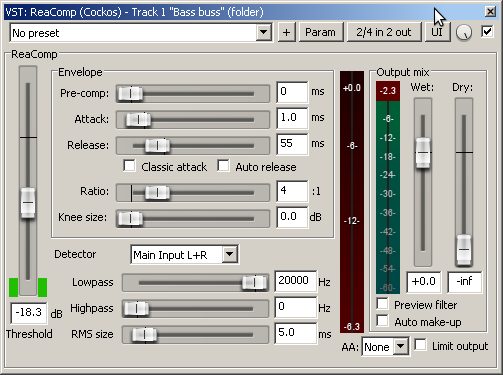The width and height of the screenshot is (503, 375).
Task: Click the UI button
Action: [x=437, y=32]
